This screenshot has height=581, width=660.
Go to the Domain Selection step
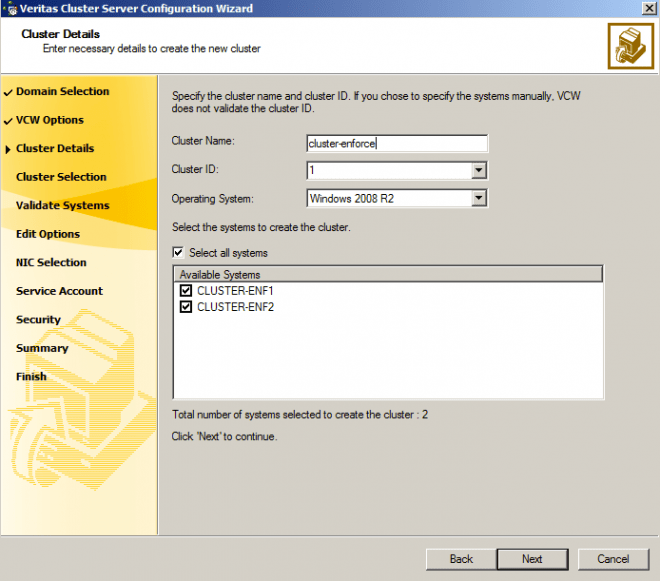click(62, 91)
